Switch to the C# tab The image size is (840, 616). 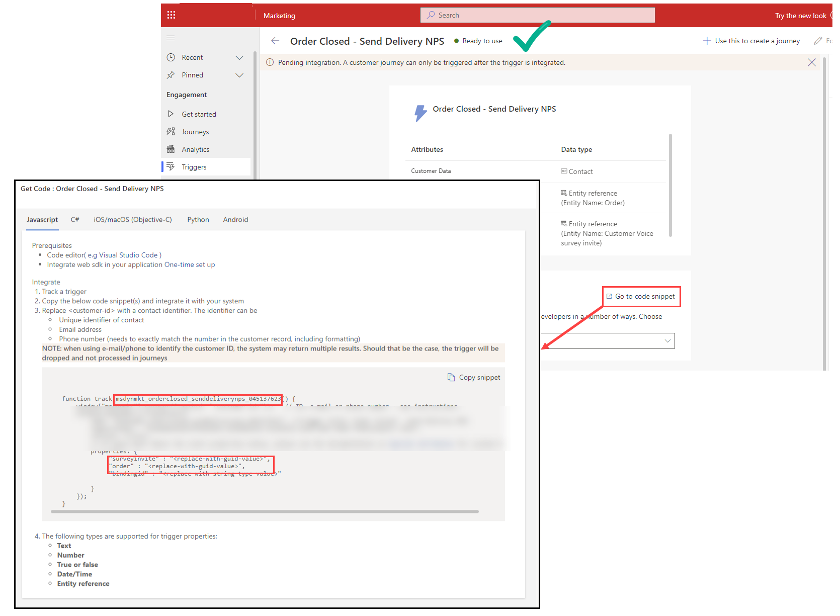coord(75,220)
